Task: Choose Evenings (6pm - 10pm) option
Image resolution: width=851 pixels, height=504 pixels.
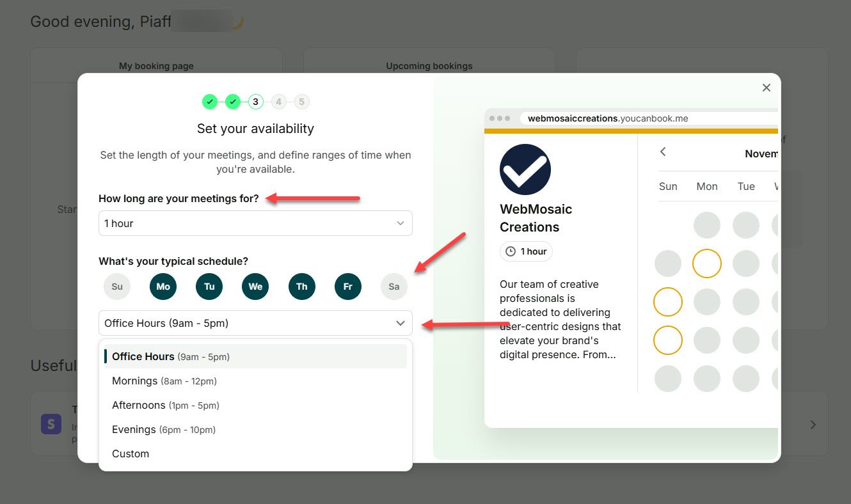Action: pos(164,430)
